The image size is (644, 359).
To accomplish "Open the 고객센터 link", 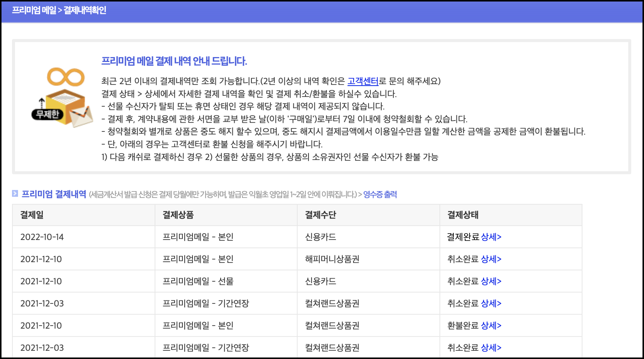I will 363,81.
